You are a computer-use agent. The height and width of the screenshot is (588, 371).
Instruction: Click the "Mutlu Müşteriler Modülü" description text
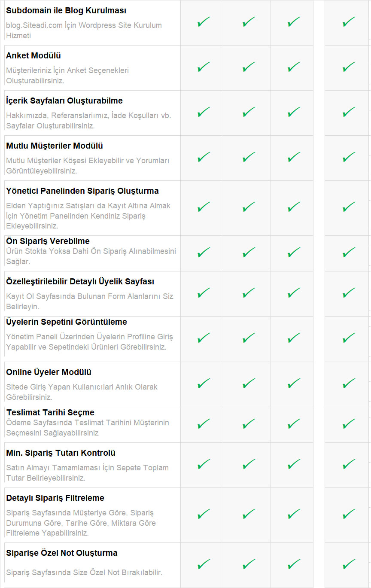[x=88, y=165]
